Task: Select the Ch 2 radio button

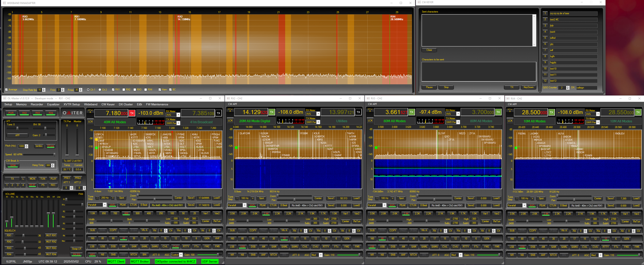Action: (100, 89)
